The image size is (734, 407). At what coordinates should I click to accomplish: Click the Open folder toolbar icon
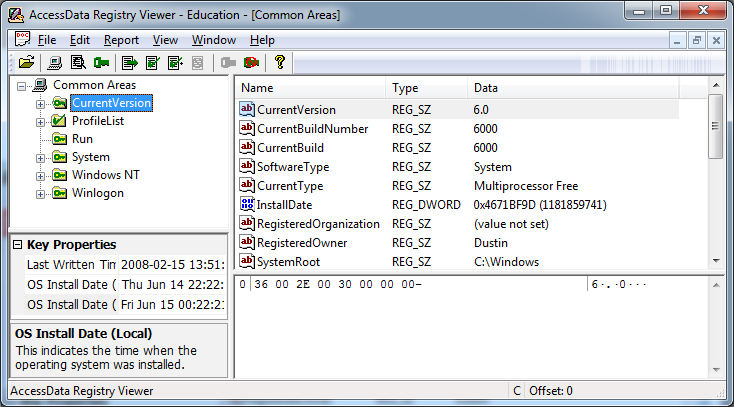click(x=26, y=62)
